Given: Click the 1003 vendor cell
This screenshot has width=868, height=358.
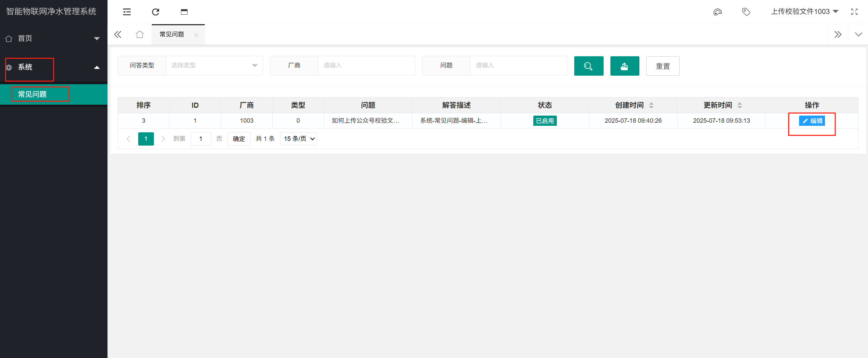Looking at the screenshot, I should click(x=246, y=121).
